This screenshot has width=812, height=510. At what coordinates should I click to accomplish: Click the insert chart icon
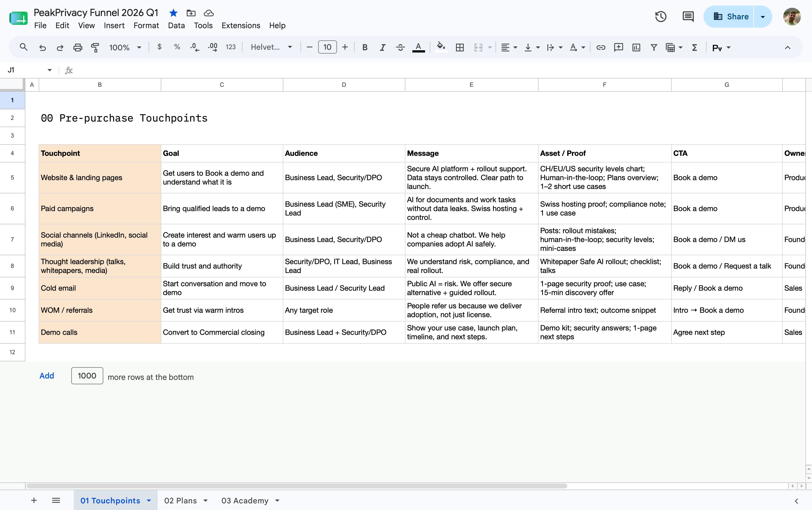click(636, 48)
